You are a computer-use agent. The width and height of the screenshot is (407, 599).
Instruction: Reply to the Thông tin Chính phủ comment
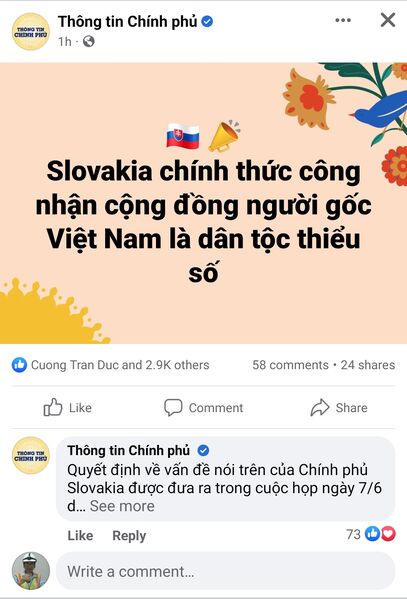click(x=129, y=536)
